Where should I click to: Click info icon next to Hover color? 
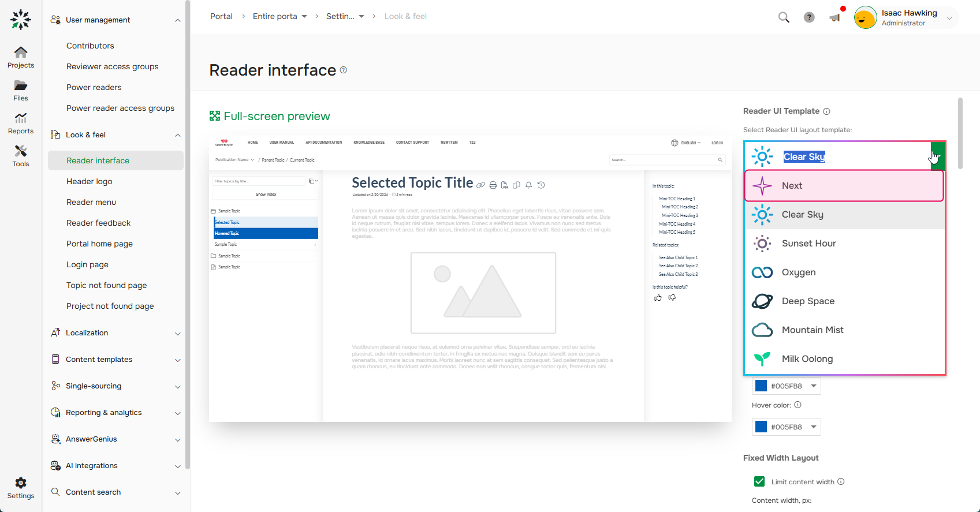point(798,405)
